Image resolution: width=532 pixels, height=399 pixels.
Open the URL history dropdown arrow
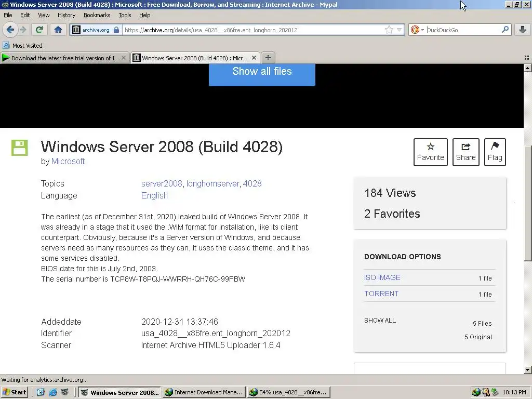(x=400, y=30)
